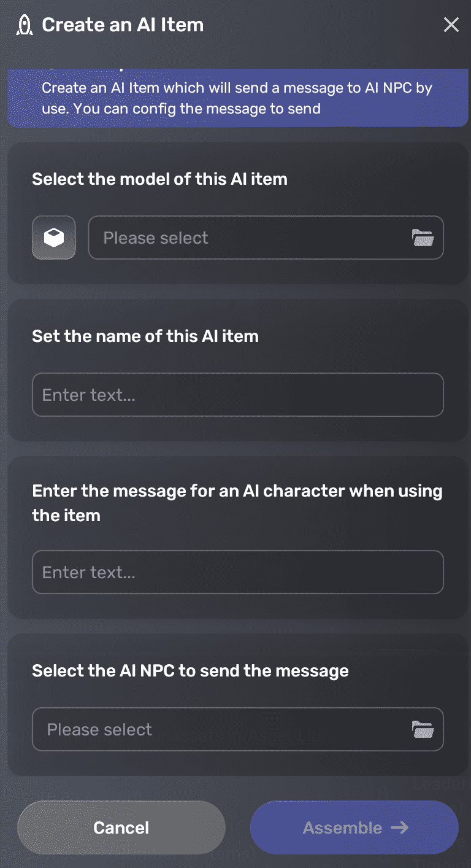Click the "Create an AI Item" title text
Viewport: 471px width, 868px height.
[x=123, y=25]
